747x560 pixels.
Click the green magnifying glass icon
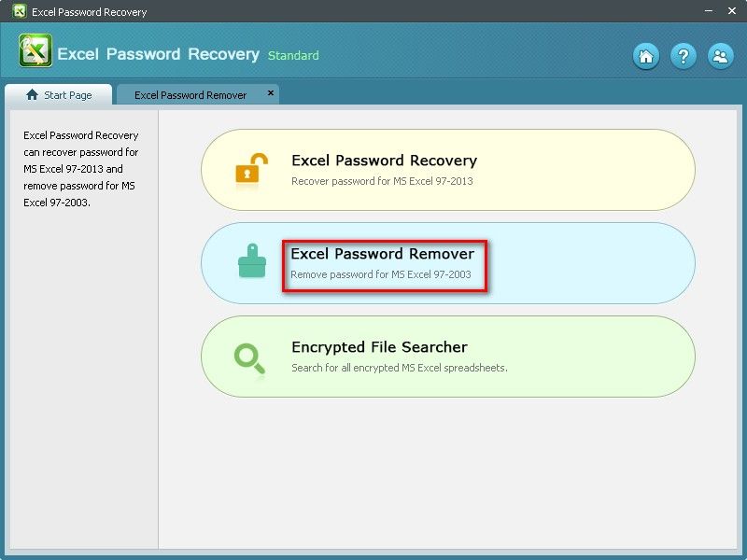tap(249, 358)
